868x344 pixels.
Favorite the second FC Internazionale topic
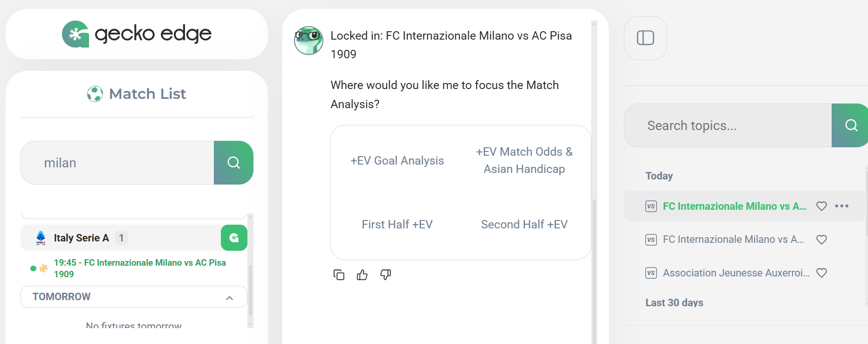coord(821,240)
